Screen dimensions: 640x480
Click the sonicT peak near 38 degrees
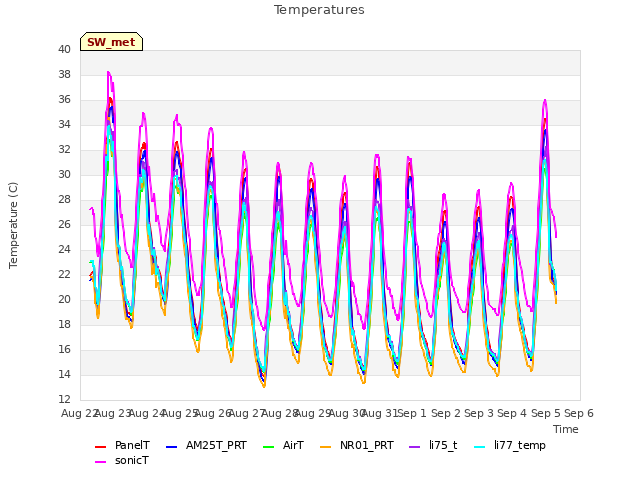coord(108,72)
